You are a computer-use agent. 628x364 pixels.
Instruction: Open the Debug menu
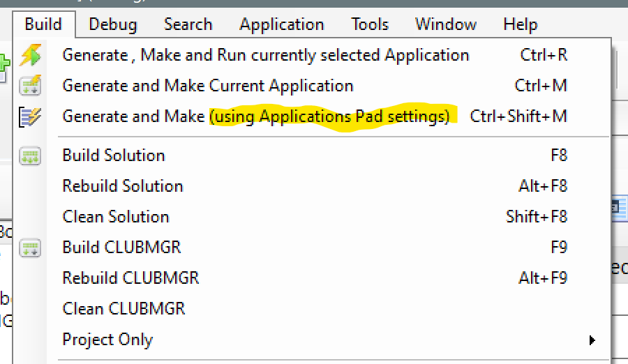[x=113, y=25]
